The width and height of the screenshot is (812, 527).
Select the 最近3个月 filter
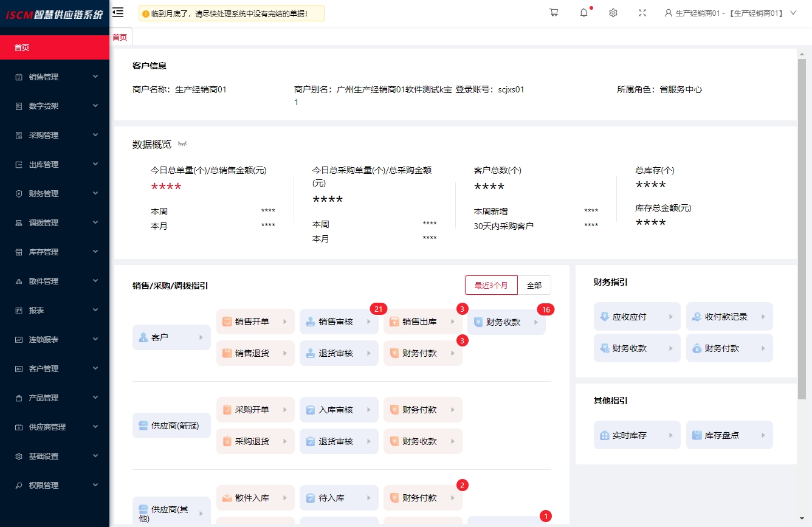point(491,285)
